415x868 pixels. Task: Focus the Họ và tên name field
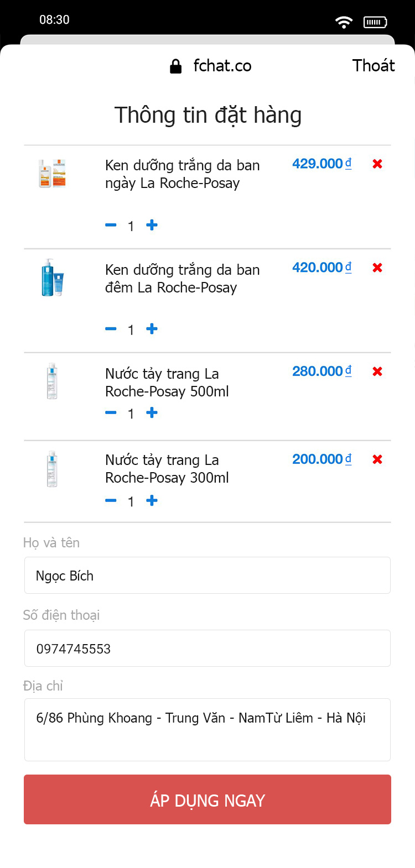tap(207, 576)
